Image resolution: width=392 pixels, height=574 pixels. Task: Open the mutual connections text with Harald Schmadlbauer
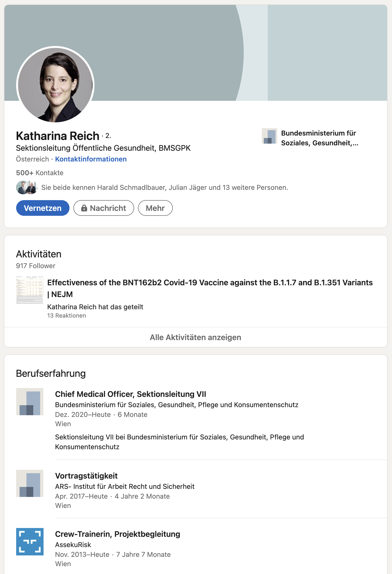[165, 187]
